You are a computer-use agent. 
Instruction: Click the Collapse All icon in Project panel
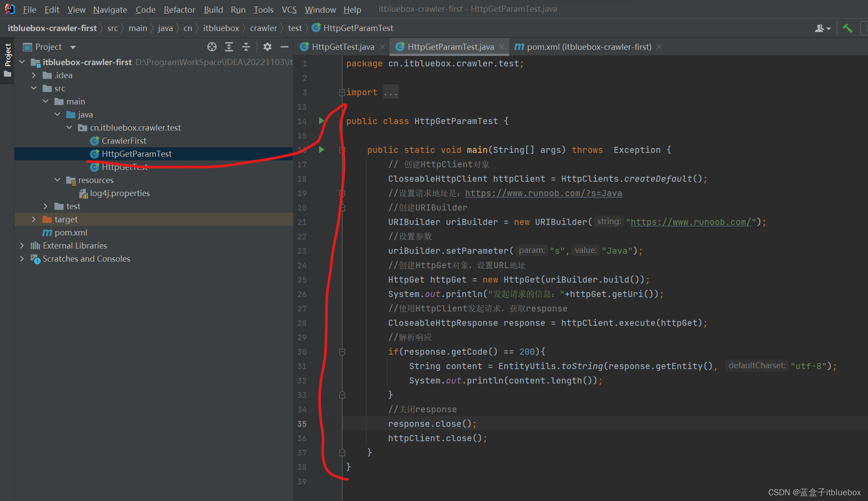click(246, 47)
